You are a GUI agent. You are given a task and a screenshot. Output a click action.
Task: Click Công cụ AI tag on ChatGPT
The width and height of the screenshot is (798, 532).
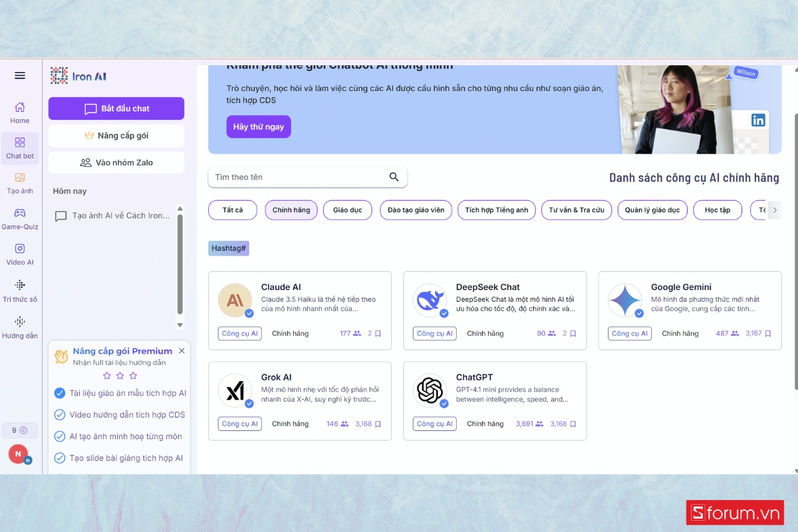tap(435, 424)
